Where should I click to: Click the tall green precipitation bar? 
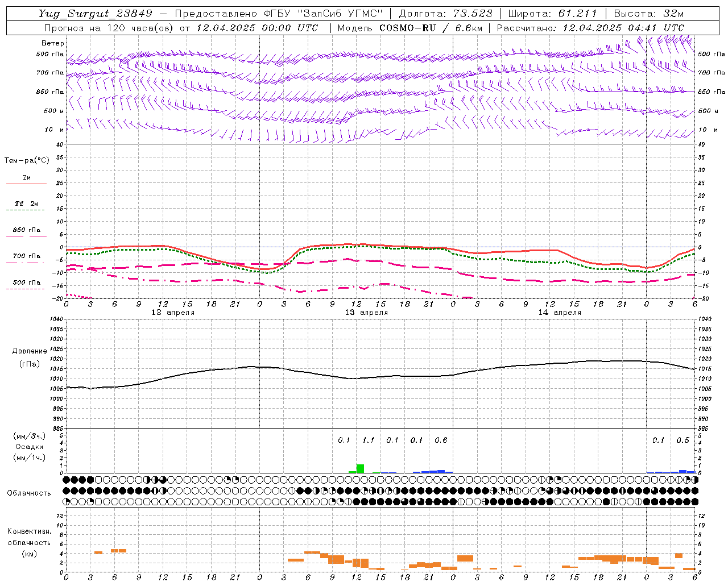click(360, 468)
